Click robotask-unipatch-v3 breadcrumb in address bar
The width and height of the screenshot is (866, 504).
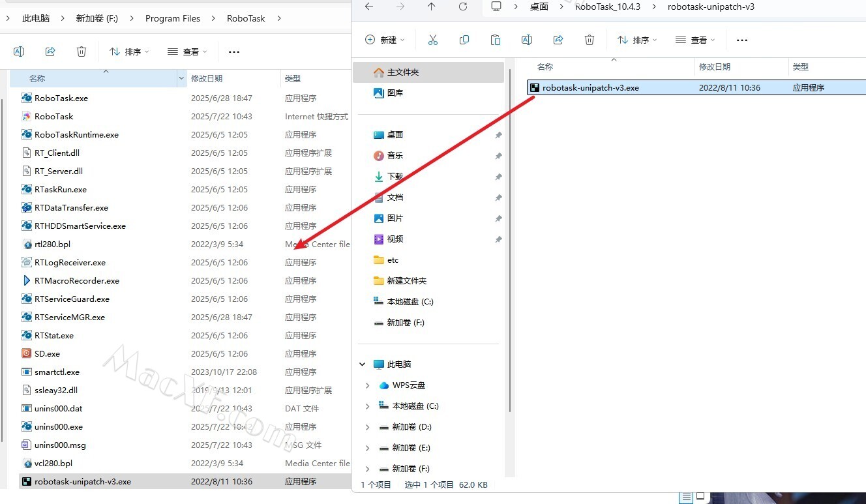(711, 7)
